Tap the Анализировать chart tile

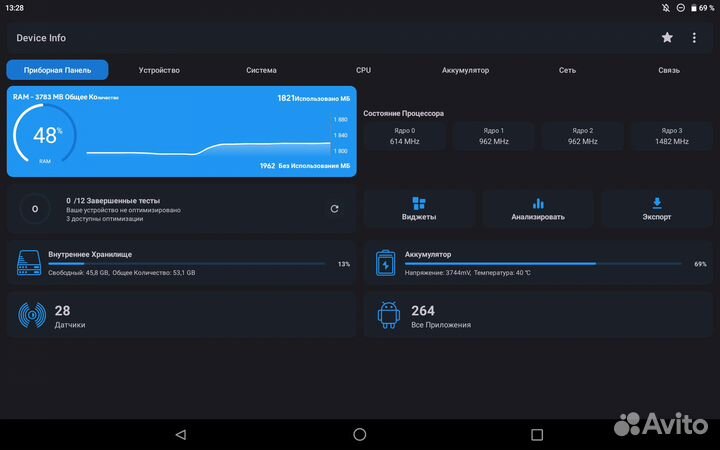point(538,208)
